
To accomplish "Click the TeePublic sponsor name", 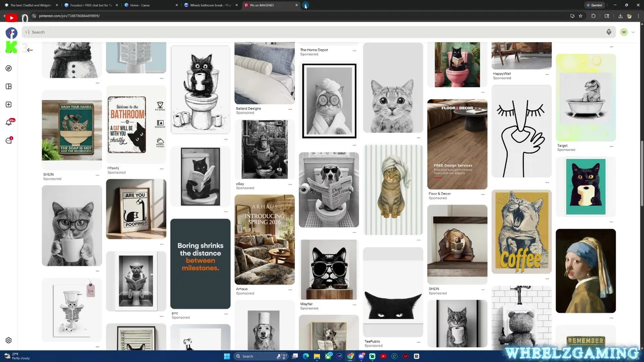I will click(372, 341).
